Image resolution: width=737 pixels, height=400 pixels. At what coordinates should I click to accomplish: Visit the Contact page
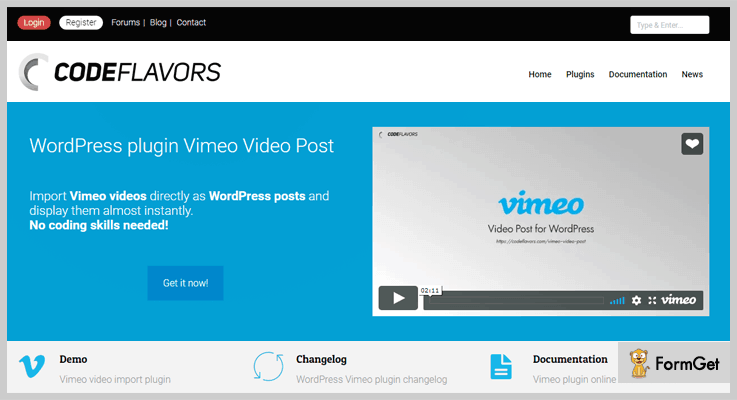[191, 23]
